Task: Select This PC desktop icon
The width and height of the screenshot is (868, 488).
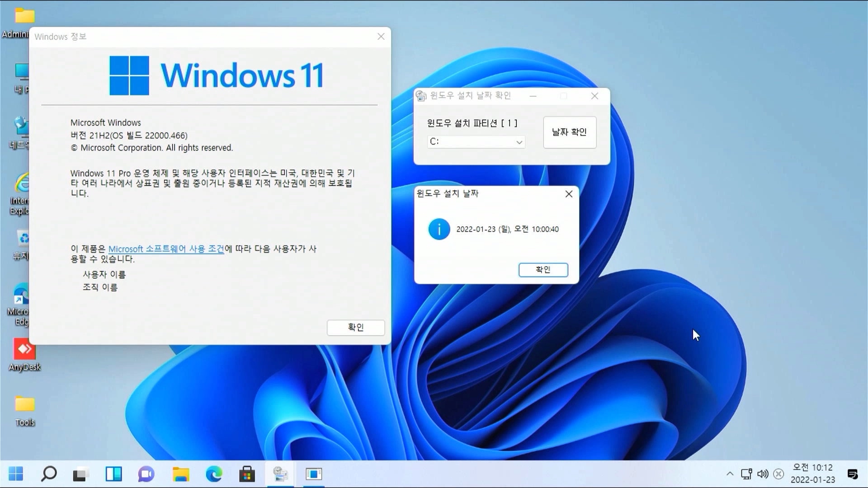Action: [21, 78]
